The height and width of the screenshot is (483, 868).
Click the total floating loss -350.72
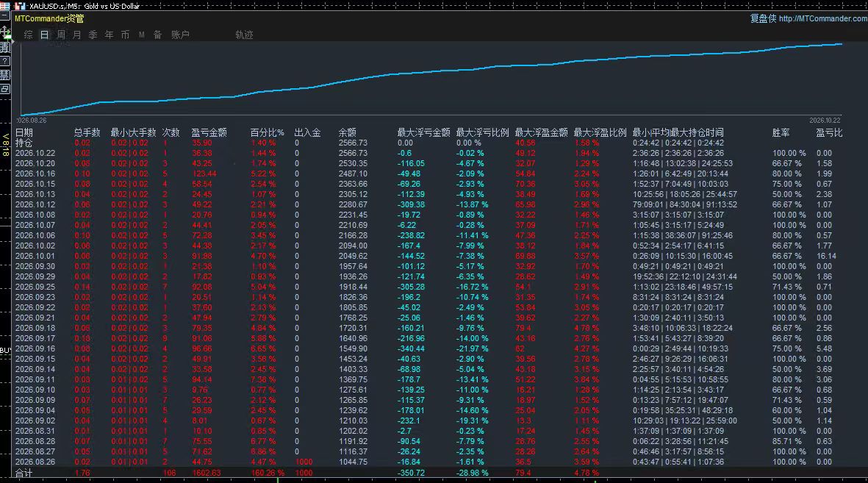[x=412, y=473]
